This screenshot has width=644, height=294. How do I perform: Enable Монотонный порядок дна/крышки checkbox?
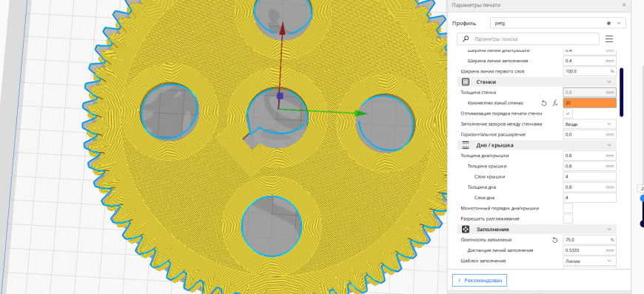[x=568, y=208]
